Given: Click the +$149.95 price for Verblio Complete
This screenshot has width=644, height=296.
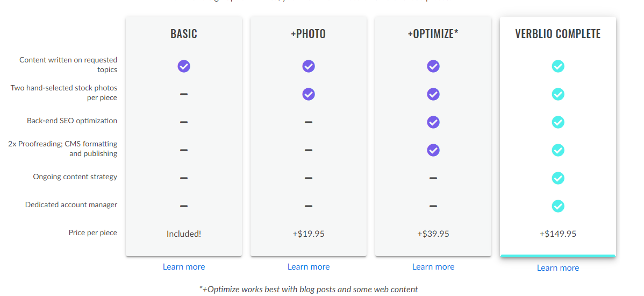Looking at the screenshot, I should [558, 234].
